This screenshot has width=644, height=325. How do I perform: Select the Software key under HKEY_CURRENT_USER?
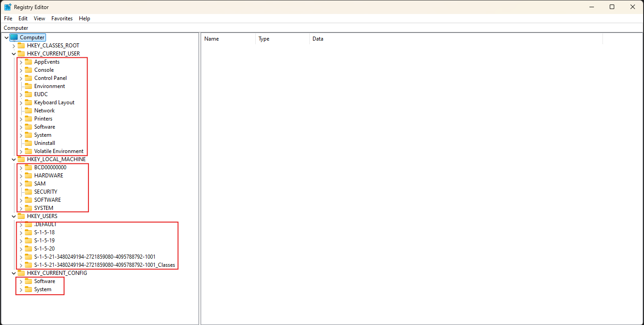(x=45, y=127)
